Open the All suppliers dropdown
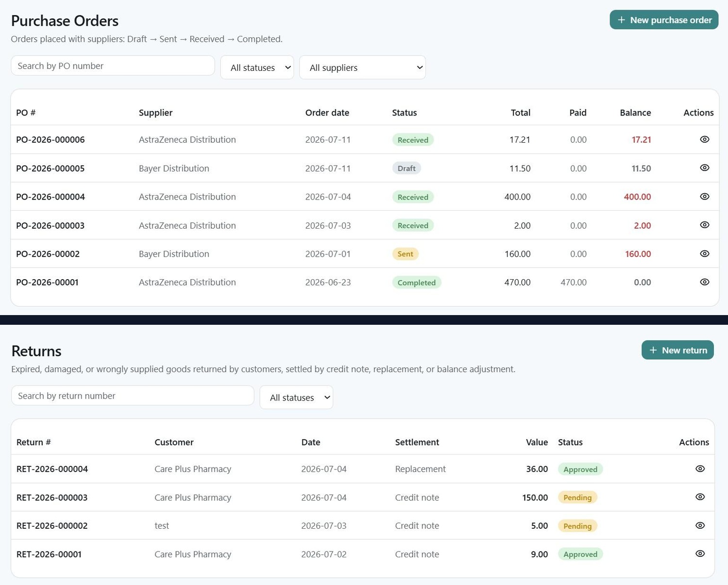The image size is (728, 585). pos(363,67)
